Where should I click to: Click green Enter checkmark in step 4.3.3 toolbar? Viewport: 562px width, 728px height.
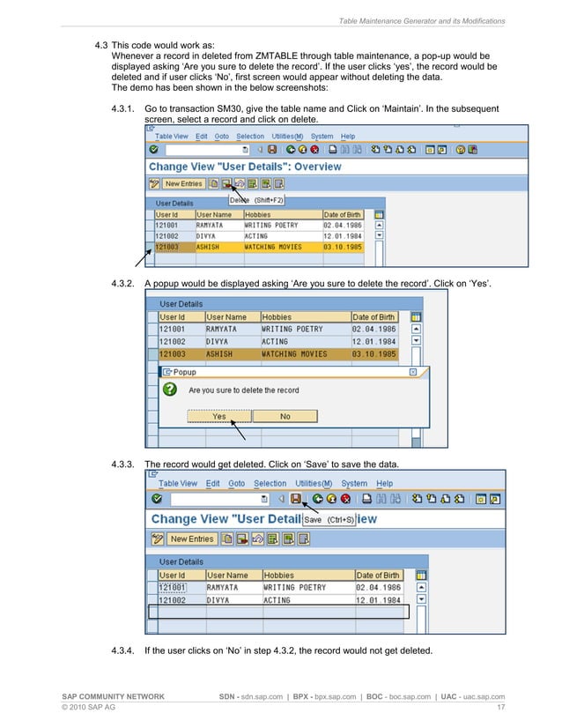(158, 499)
